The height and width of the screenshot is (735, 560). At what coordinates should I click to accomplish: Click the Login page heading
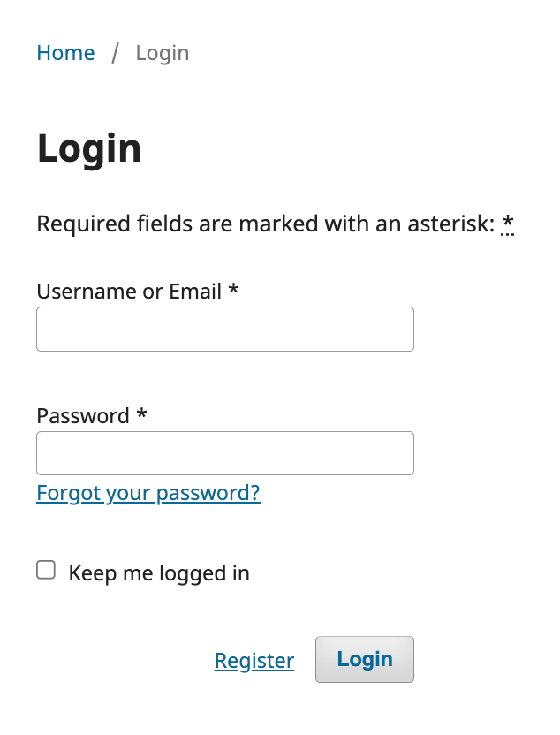[88, 148]
